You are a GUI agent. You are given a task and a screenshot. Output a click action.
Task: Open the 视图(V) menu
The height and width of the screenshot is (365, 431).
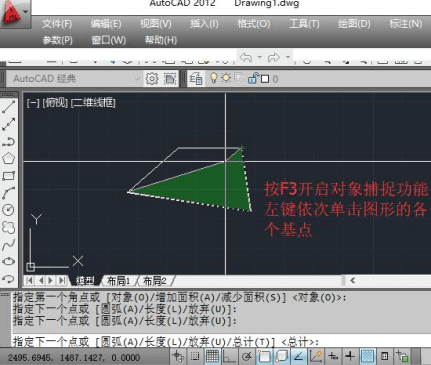[156, 24]
